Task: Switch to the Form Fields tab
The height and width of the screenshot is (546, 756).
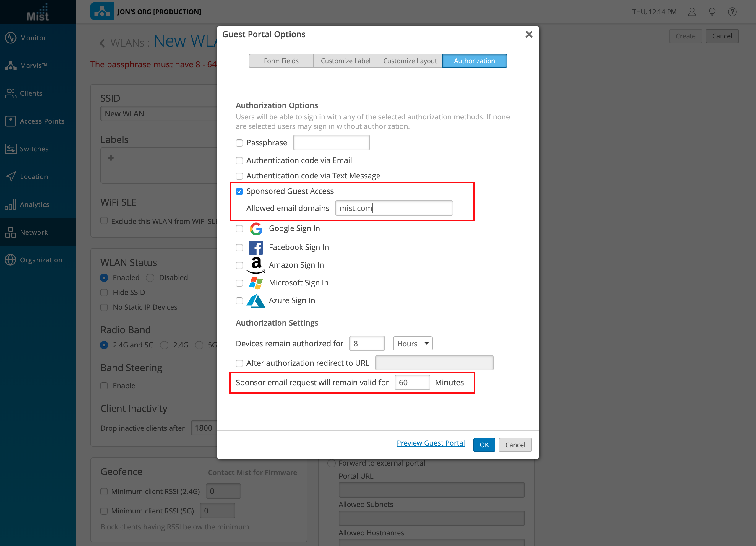Action: [281, 61]
